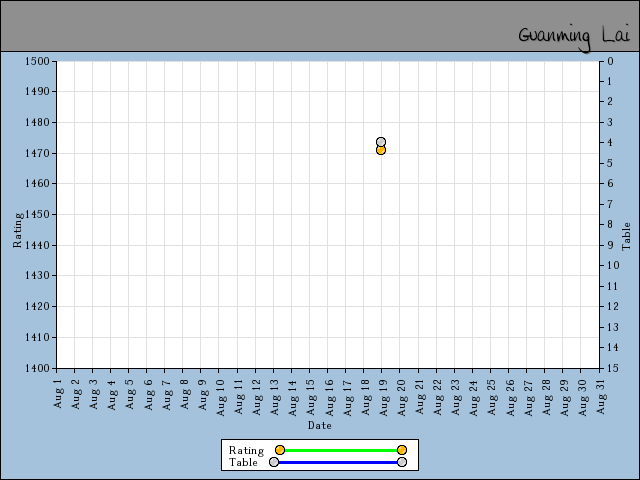Viewport: 640px width, 480px height.
Task: Click the '10' table axis value
Action: (x=613, y=265)
